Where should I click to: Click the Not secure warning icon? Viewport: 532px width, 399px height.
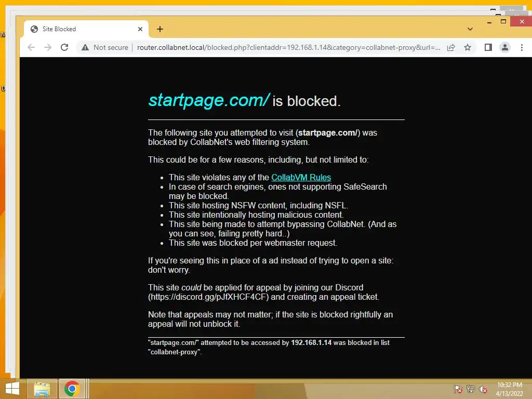(x=85, y=47)
